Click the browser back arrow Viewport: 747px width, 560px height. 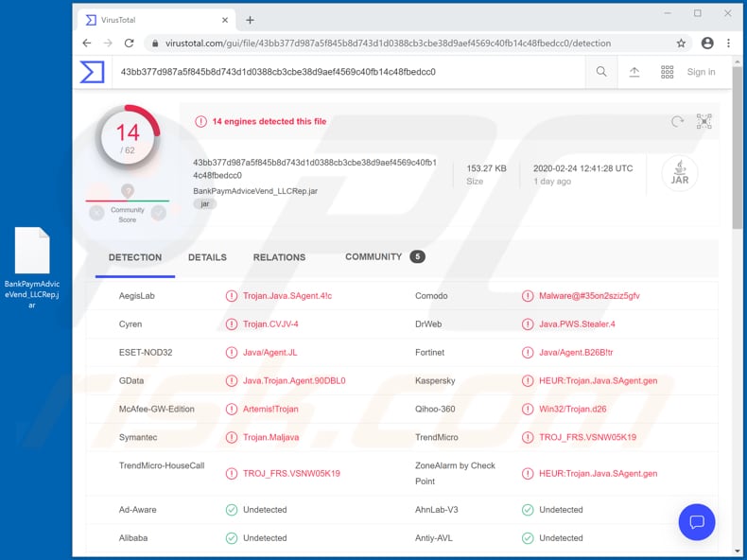pyautogui.click(x=87, y=44)
